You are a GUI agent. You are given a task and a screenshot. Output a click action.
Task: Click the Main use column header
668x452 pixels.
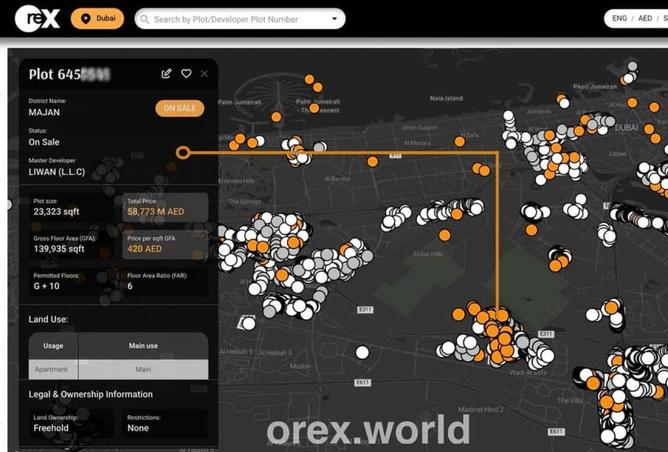coord(143,346)
